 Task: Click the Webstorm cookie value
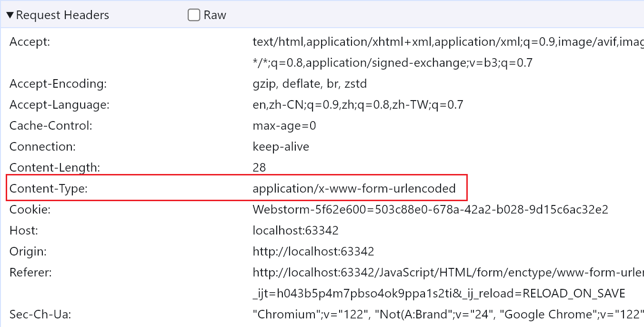click(430, 210)
